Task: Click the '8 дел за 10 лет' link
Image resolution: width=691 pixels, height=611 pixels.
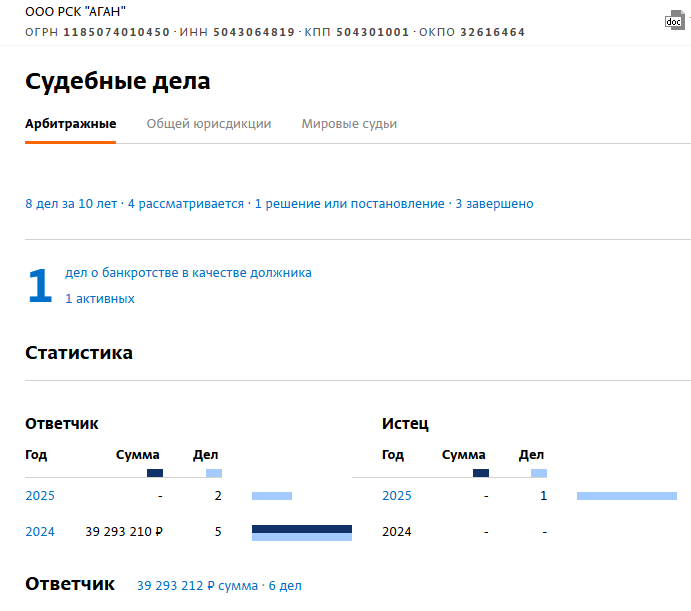Action: tap(71, 204)
